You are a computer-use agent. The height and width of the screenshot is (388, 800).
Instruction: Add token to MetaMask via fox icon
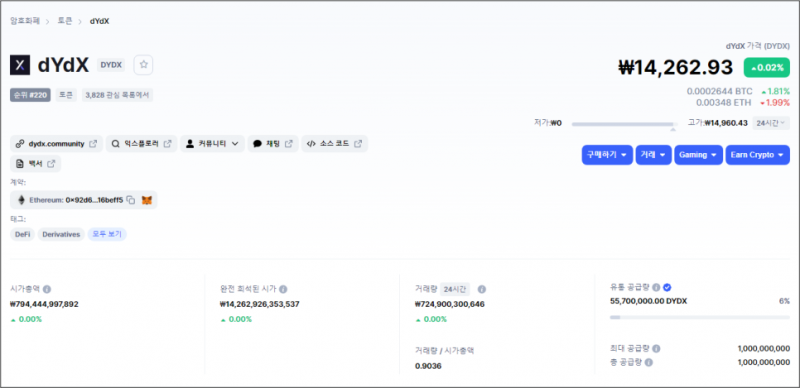click(147, 200)
